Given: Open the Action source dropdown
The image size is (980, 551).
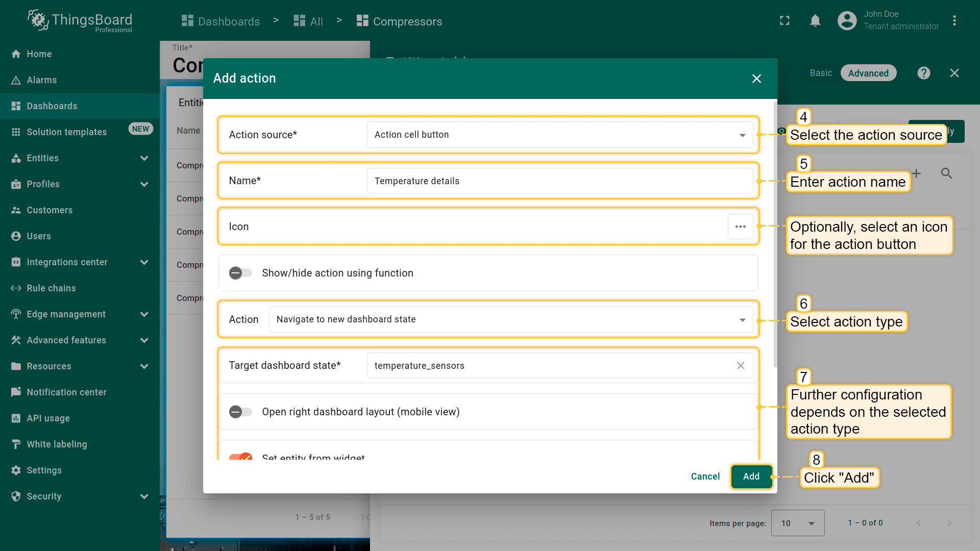Looking at the screenshot, I should point(559,135).
